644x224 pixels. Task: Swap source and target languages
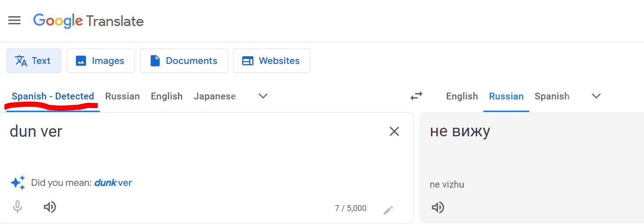416,96
